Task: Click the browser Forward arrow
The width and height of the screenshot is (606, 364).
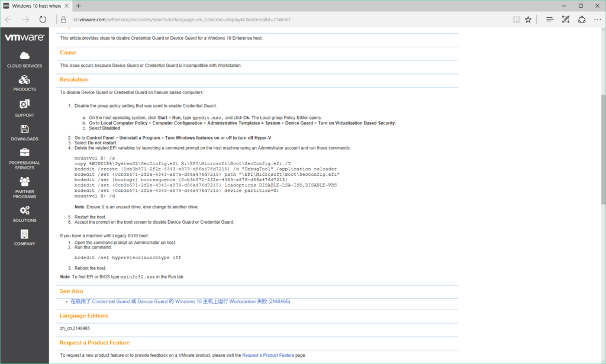Action: pos(25,20)
